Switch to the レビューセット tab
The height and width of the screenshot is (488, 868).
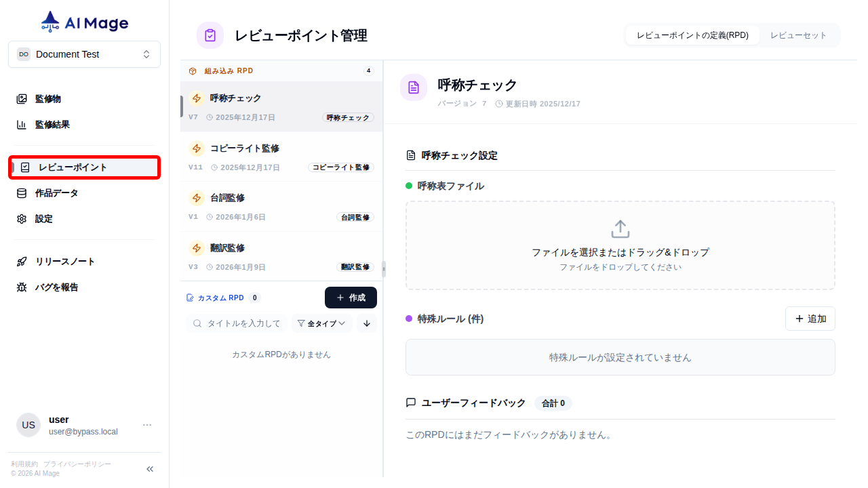800,35
